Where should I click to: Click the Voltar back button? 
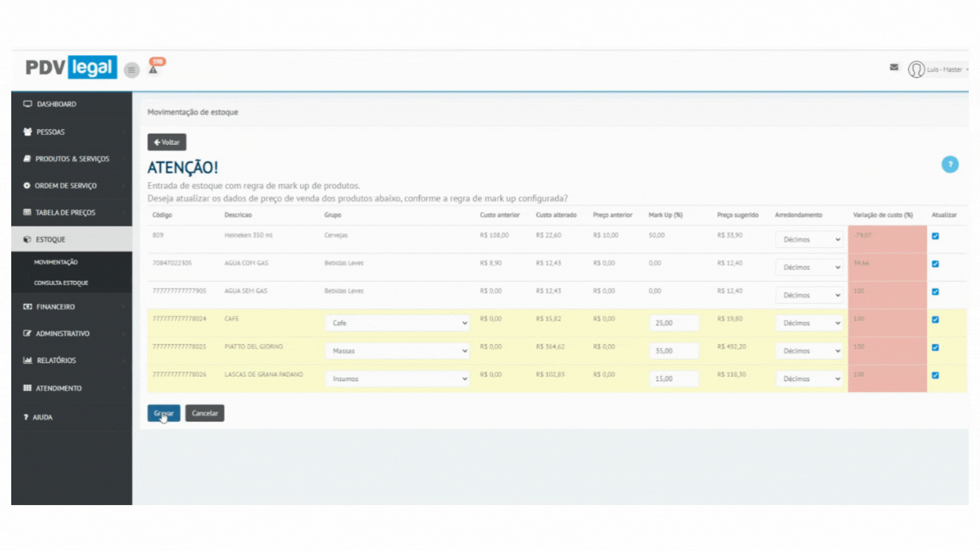click(x=167, y=142)
